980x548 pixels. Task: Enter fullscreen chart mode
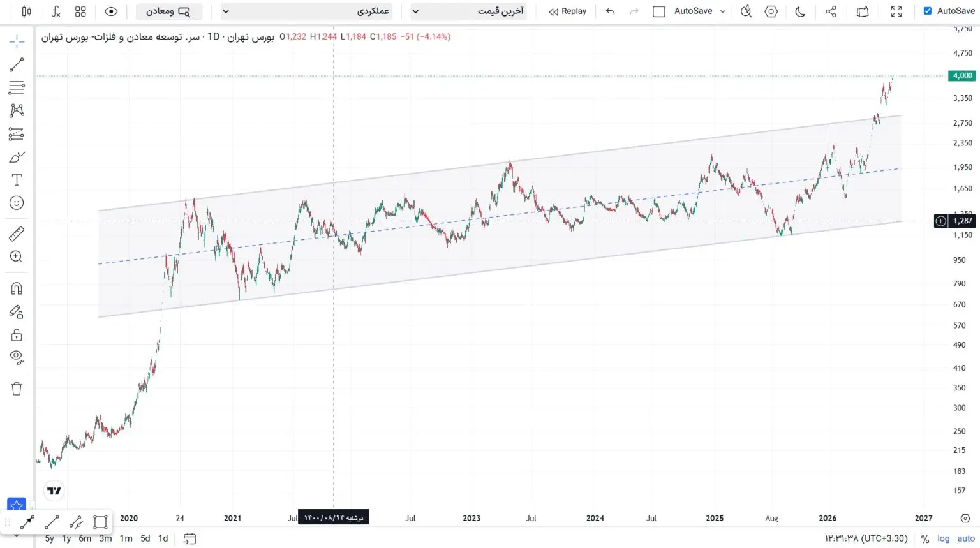pos(896,11)
